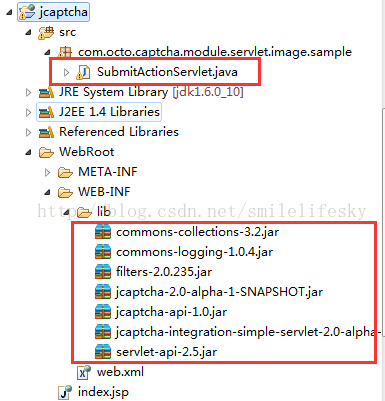
Task: Collapse the com.octo.captcha.module package node
Action: 47,53
